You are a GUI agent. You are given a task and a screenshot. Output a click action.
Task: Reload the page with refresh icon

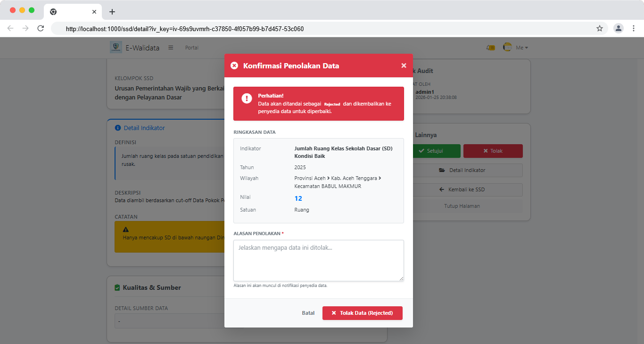click(41, 28)
